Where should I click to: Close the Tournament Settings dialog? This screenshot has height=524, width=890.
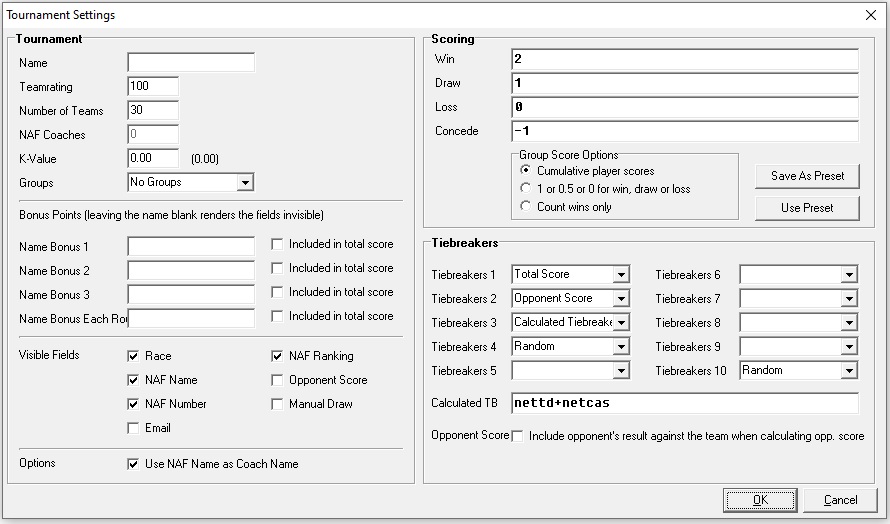[871, 15]
